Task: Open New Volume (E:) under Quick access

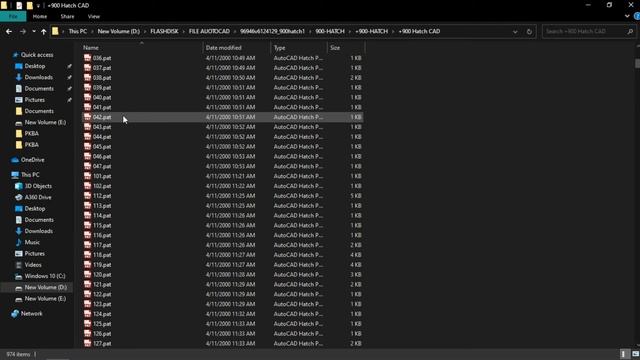Action: click(x=45, y=122)
